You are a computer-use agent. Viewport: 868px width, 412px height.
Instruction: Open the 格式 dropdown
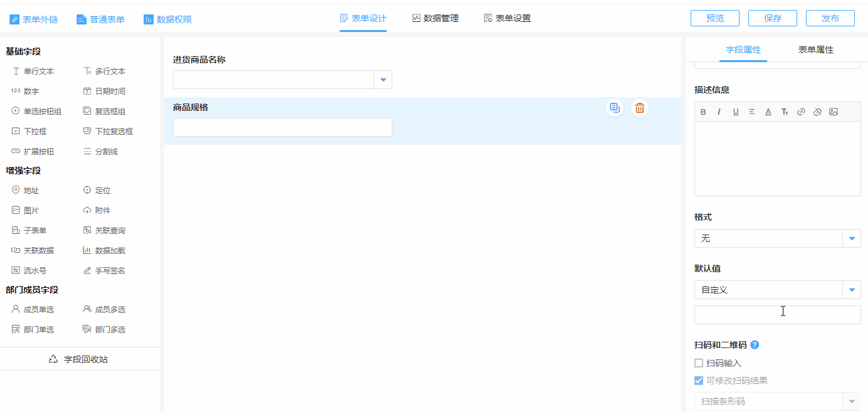pos(852,239)
